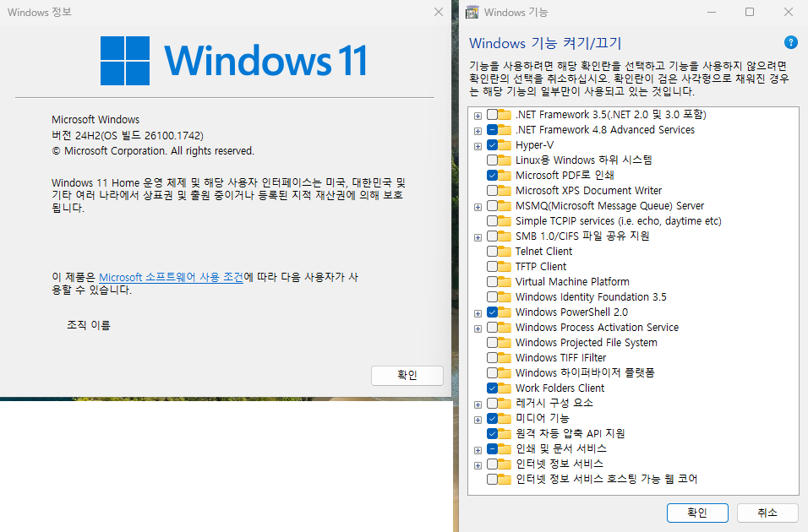The image size is (808, 532).
Task: Enable Linux용 Windows 하위 시스템 checkbox
Action: [492, 160]
